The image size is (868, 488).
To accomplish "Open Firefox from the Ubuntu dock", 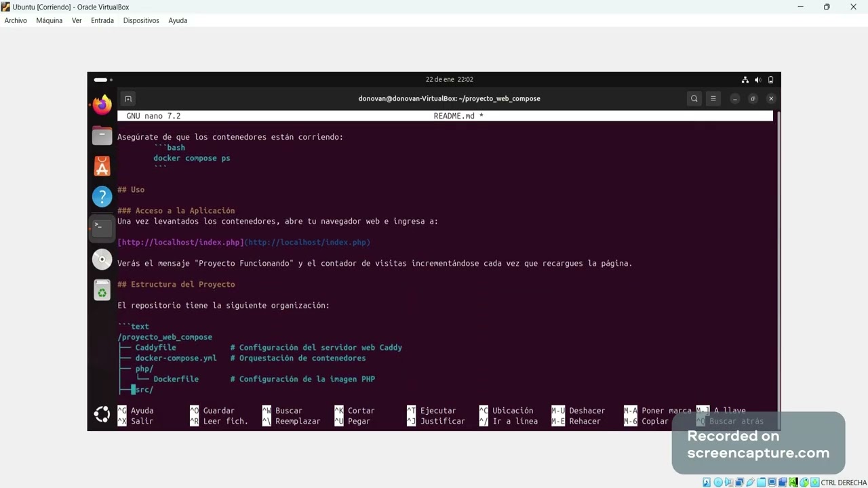I will (102, 105).
